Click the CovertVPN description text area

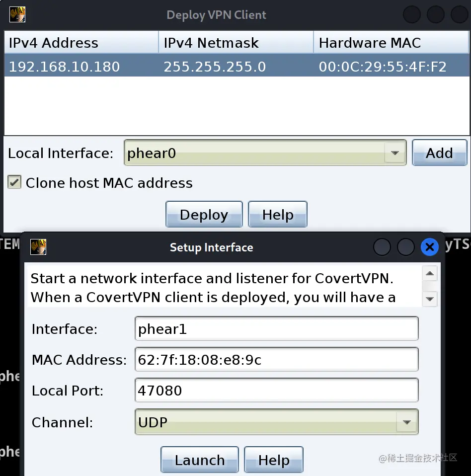225,287
